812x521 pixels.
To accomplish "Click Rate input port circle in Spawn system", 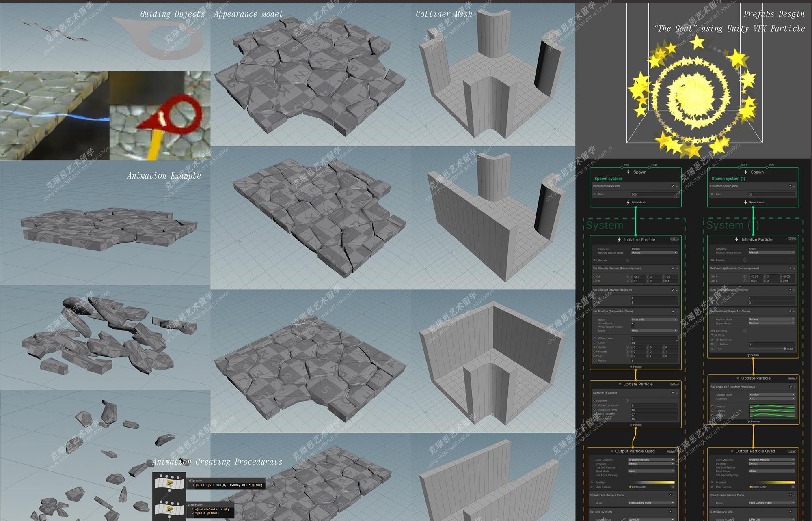I will (594, 194).
